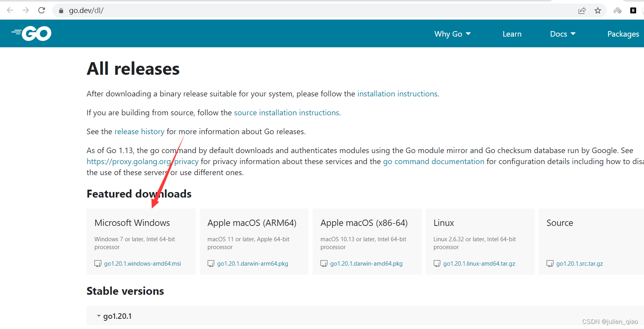The height and width of the screenshot is (329, 644).
Task: Open the go command documentation link
Action: (x=434, y=161)
